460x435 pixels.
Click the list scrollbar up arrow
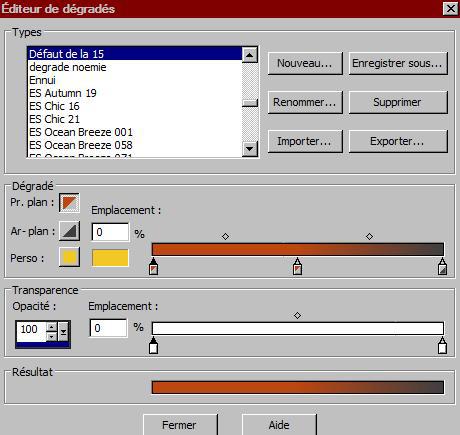(x=250, y=55)
